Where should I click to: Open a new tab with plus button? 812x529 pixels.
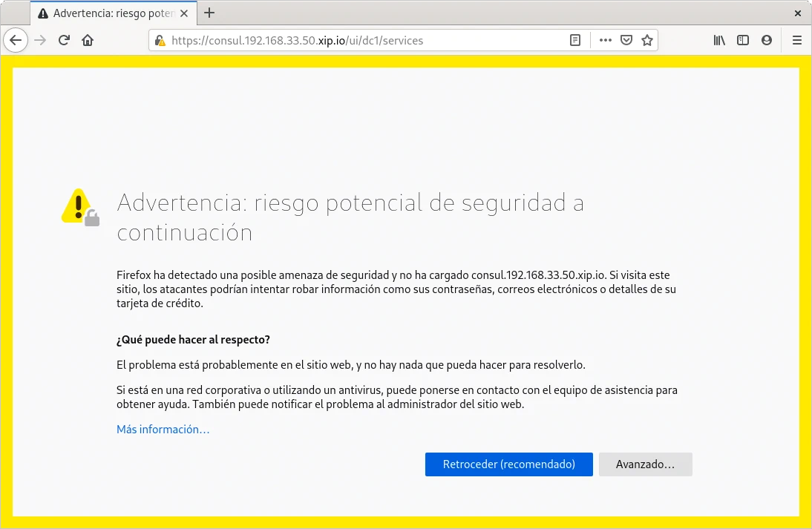(x=209, y=13)
